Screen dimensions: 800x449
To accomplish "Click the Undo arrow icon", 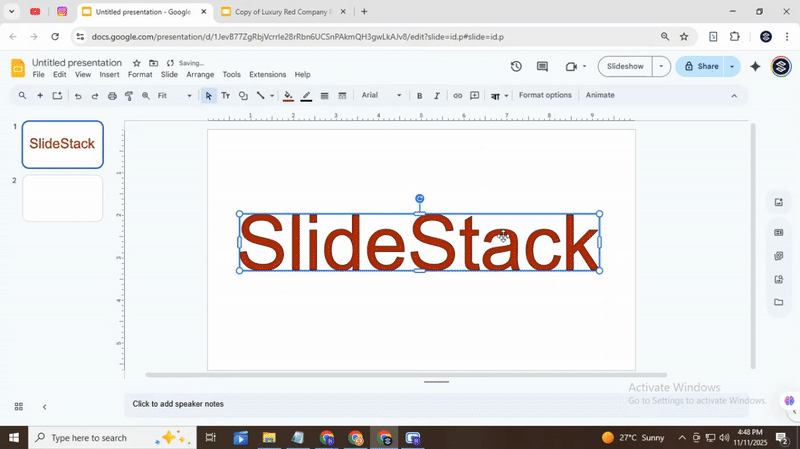I will pos(78,96).
